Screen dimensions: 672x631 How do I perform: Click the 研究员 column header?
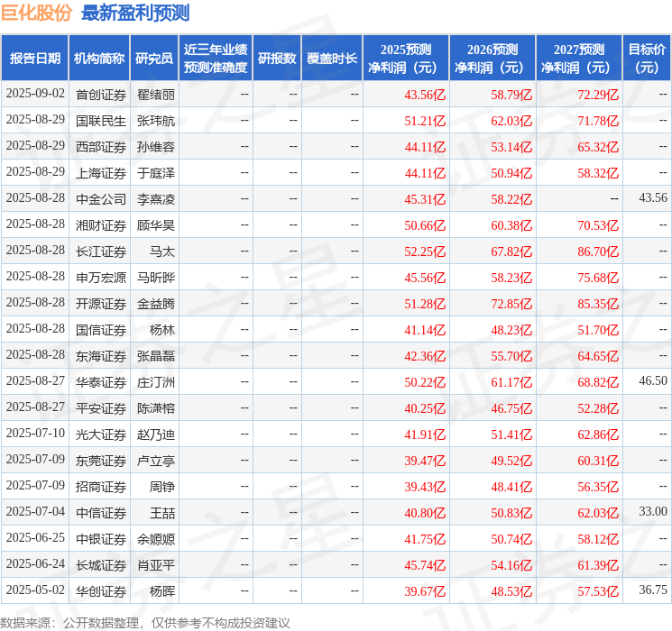pos(154,59)
